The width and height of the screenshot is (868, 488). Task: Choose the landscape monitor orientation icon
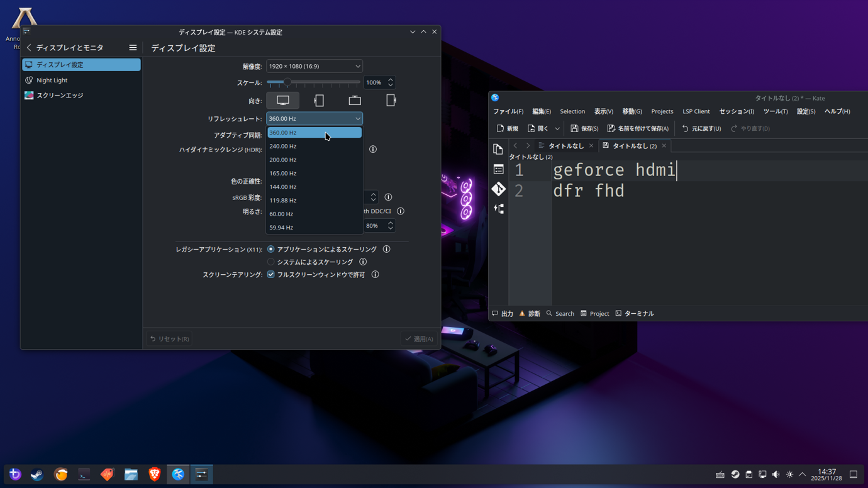283,101
